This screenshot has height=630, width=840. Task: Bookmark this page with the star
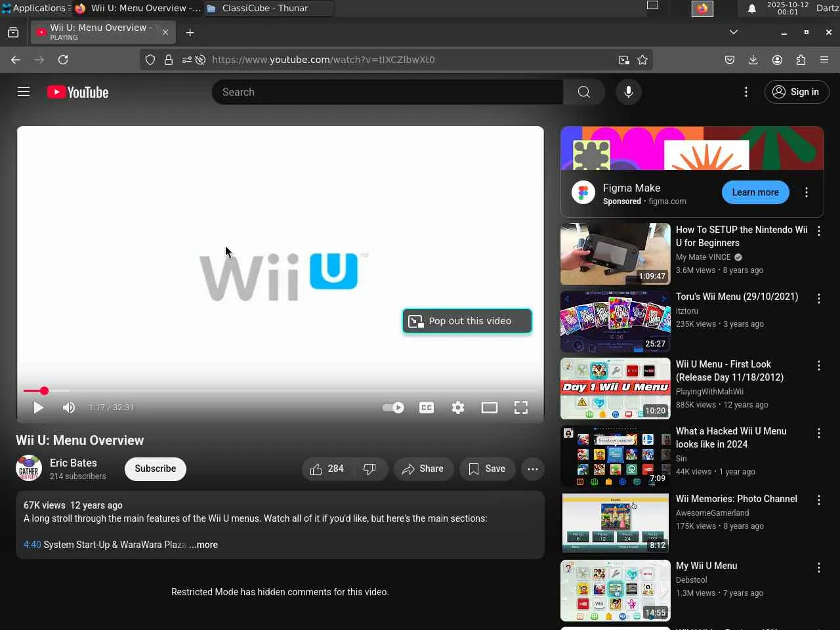642,60
